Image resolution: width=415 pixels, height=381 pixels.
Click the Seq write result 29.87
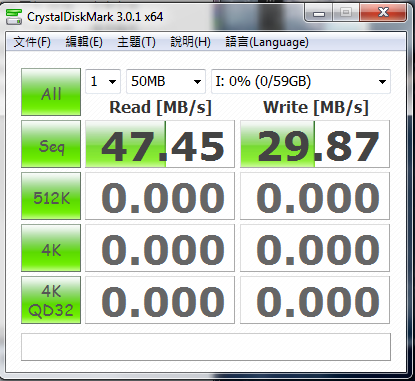(x=315, y=144)
